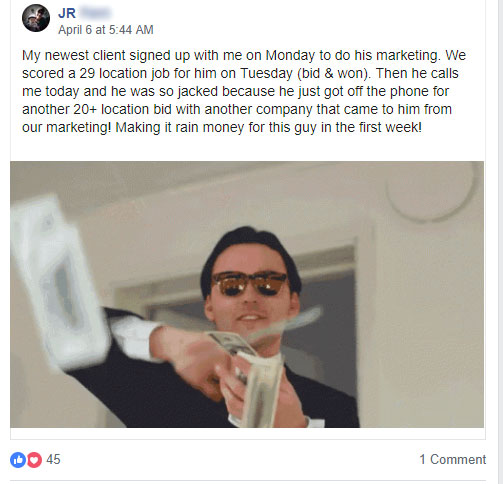Click the red heart Love reaction icon
Image resolution: width=503 pixels, height=484 pixels.
(x=34, y=460)
